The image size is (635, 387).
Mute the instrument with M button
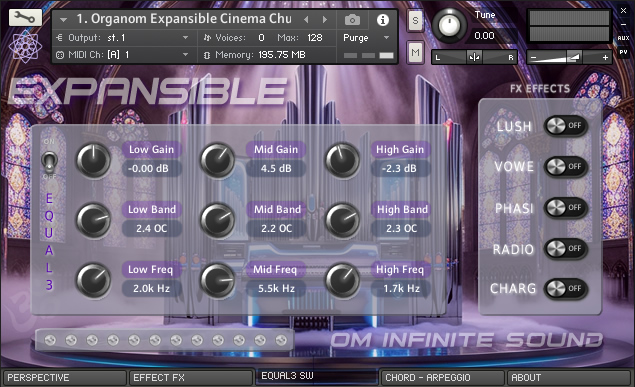(415, 52)
